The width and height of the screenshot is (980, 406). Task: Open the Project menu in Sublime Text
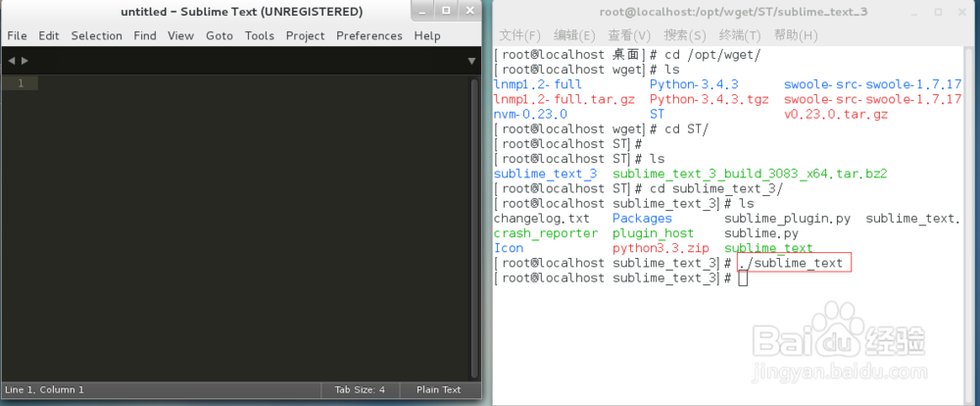point(305,35)
